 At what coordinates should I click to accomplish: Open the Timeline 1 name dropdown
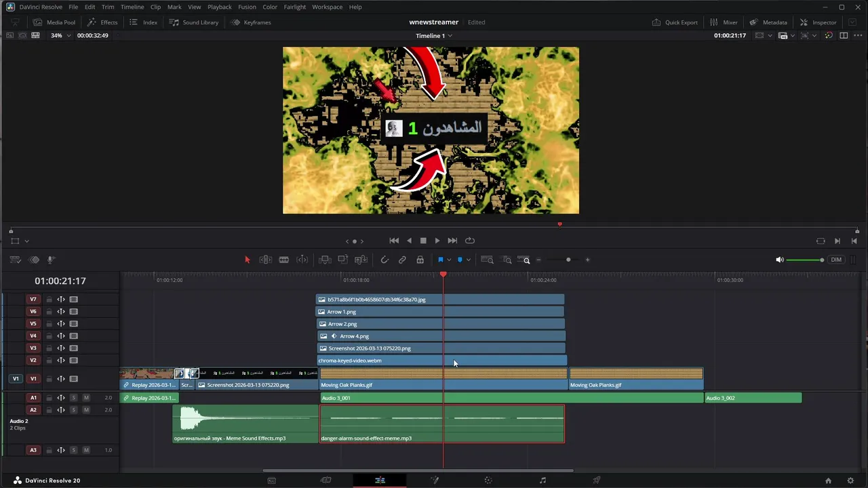(x=434, y=35)
